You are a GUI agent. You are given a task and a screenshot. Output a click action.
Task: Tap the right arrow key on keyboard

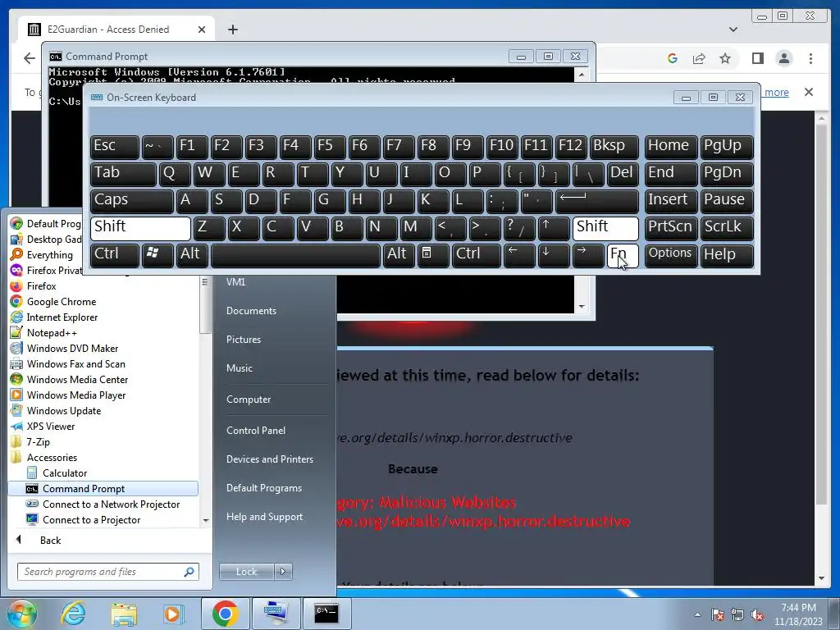coord(587,255)
